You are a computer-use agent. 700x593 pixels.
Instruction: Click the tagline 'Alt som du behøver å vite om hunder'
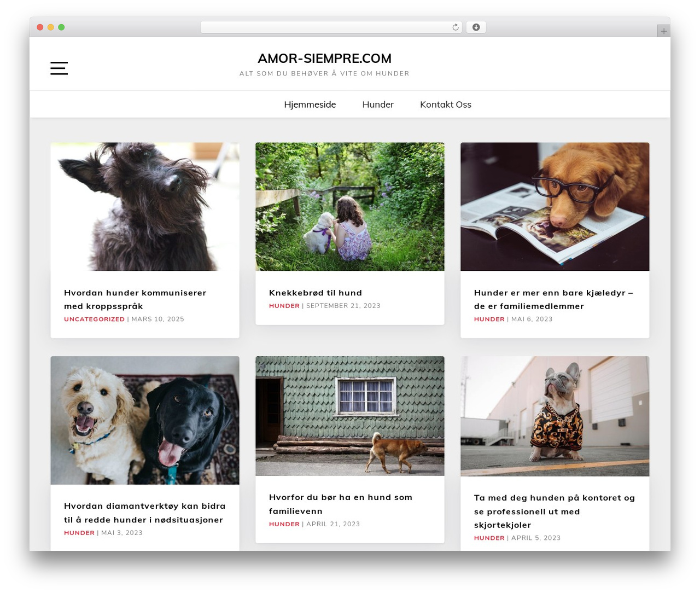[324, 73]
